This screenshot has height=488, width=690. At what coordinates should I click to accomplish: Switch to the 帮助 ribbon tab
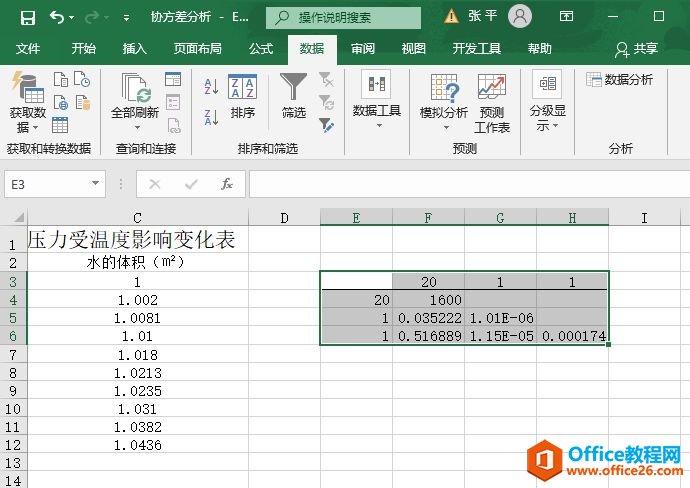(x=540, y=48)
